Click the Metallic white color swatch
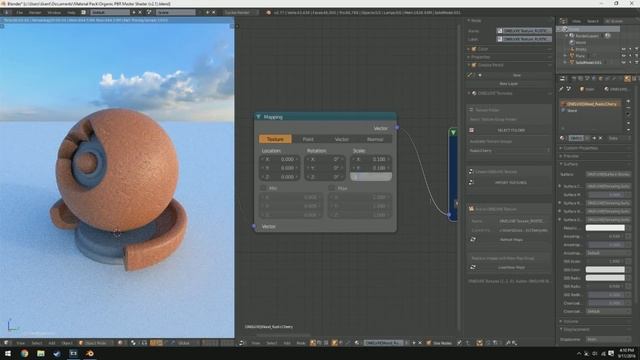Screen dimensions: 640x360 [x=605, y=228]
